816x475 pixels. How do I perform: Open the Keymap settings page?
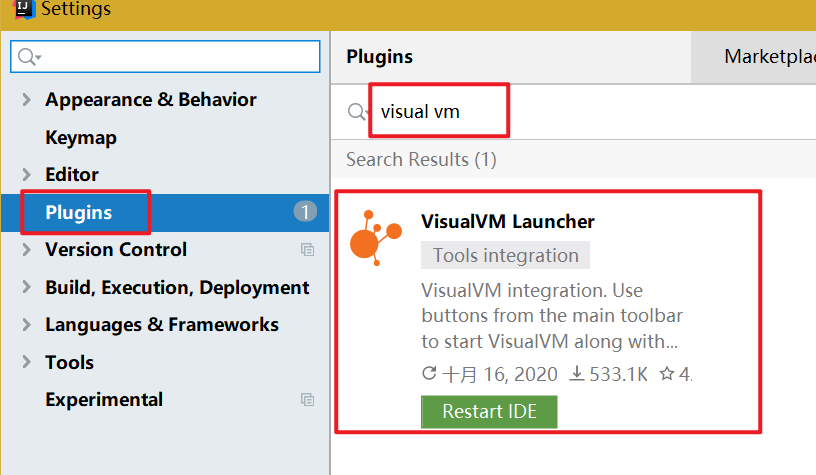[81, 137]
